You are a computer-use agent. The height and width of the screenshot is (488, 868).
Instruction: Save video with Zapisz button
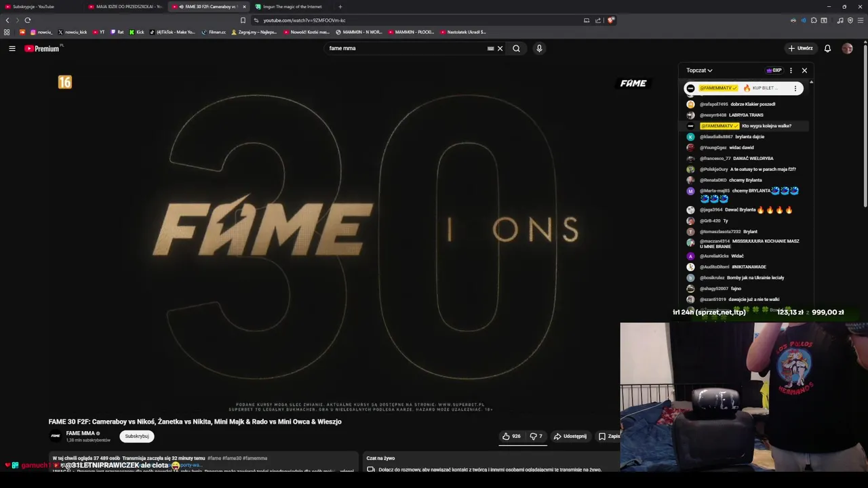click(608, 436)
